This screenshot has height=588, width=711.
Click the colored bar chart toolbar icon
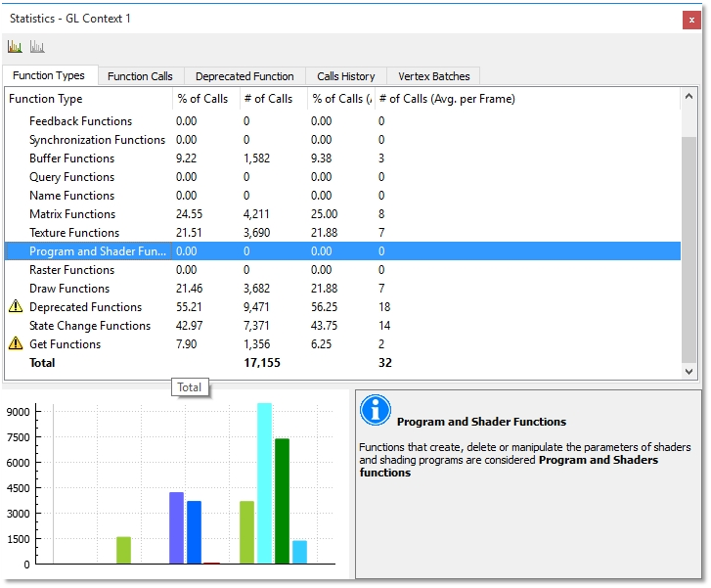tap(15, 46)
